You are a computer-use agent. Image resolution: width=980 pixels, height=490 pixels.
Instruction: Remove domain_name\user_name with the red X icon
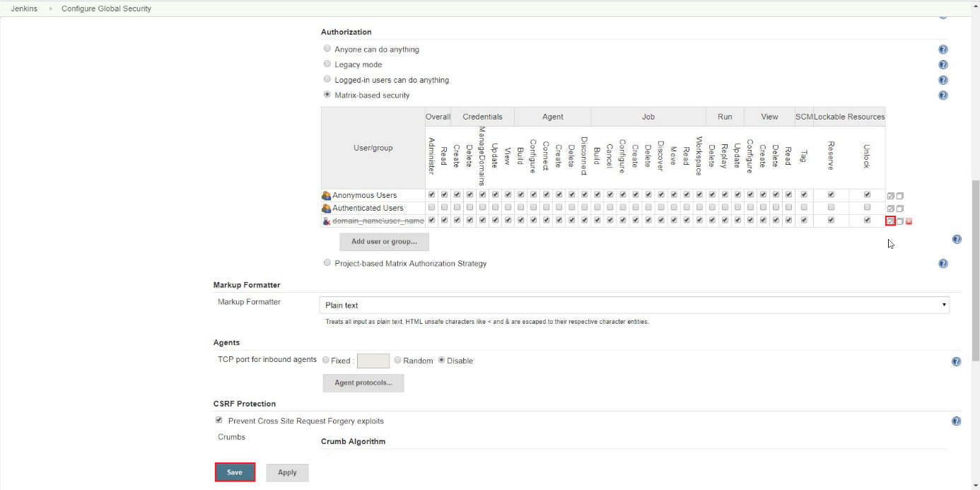click(909, 221)
